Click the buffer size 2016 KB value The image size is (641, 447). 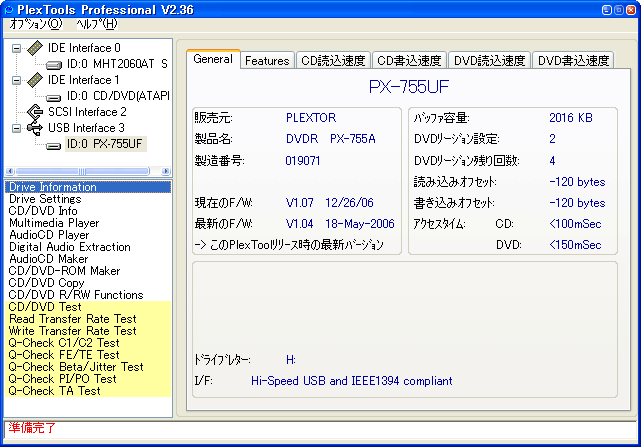(x=571, y=118)
